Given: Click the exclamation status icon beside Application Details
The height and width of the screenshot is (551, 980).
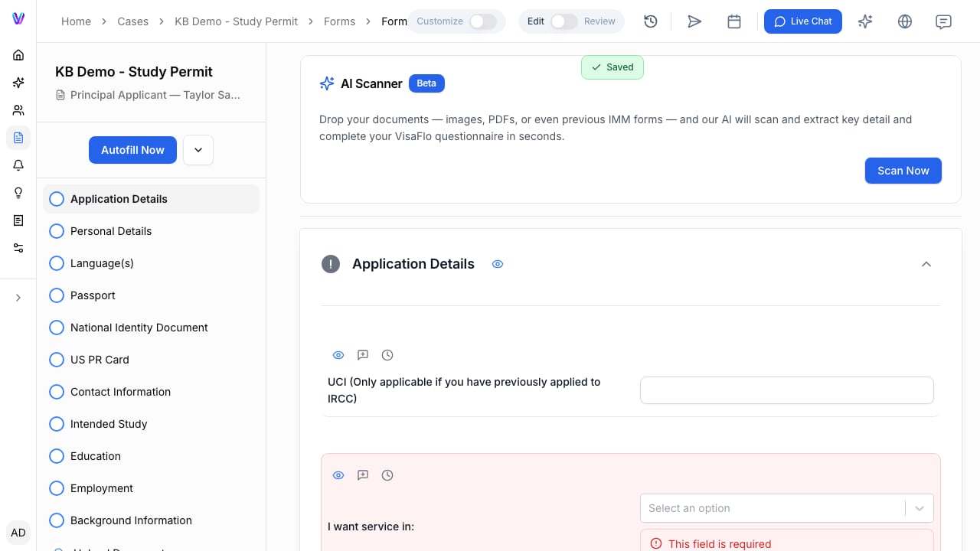Looking at the screenshot, I should coord(331,264).
